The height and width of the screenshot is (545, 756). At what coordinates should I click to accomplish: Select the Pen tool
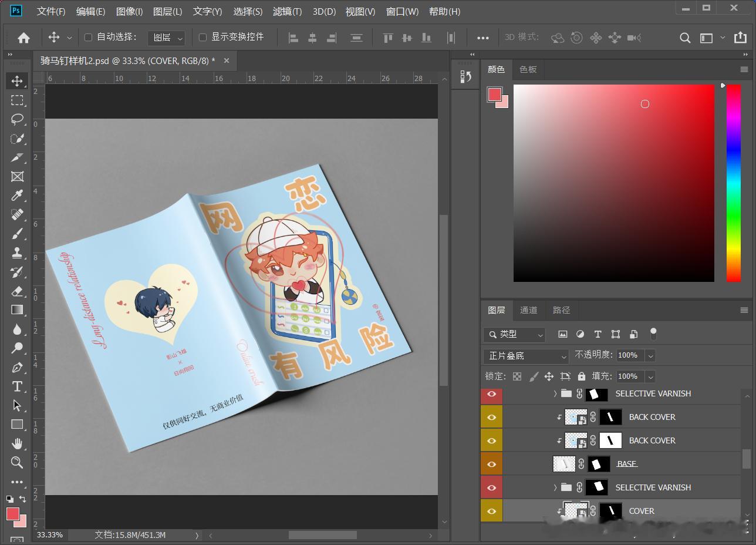click(17, 368)
